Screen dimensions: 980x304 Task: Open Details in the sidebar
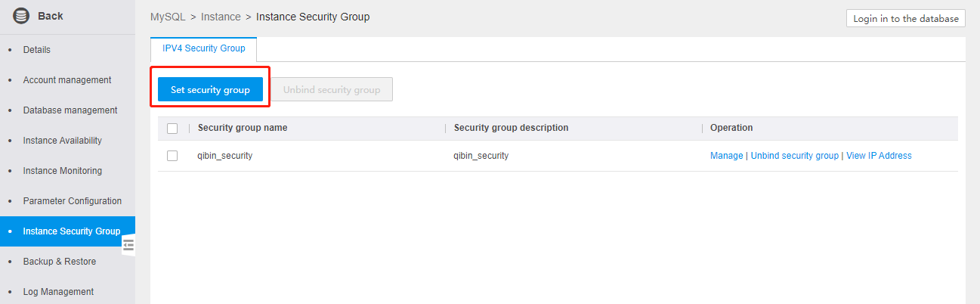pos(37,50)
